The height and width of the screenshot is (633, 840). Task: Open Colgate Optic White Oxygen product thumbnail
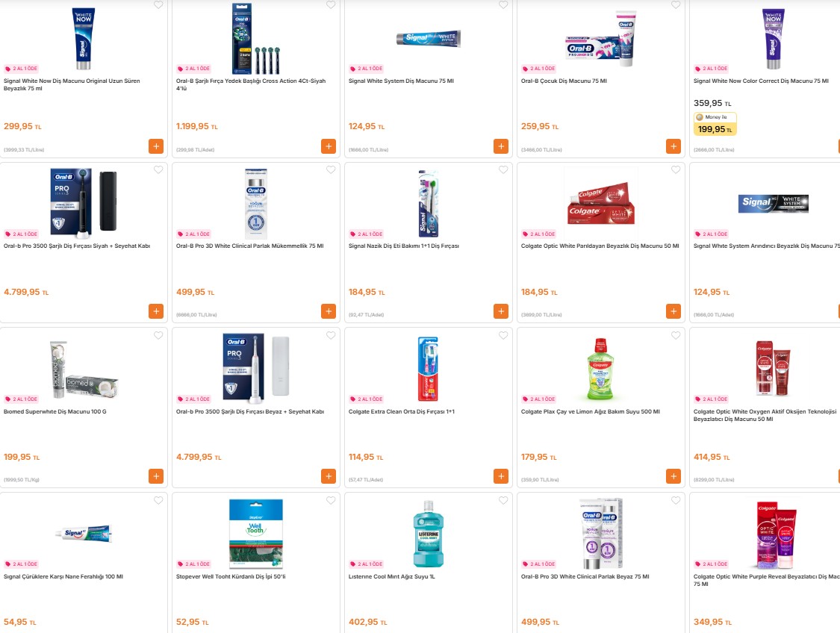tap(773, 368)
